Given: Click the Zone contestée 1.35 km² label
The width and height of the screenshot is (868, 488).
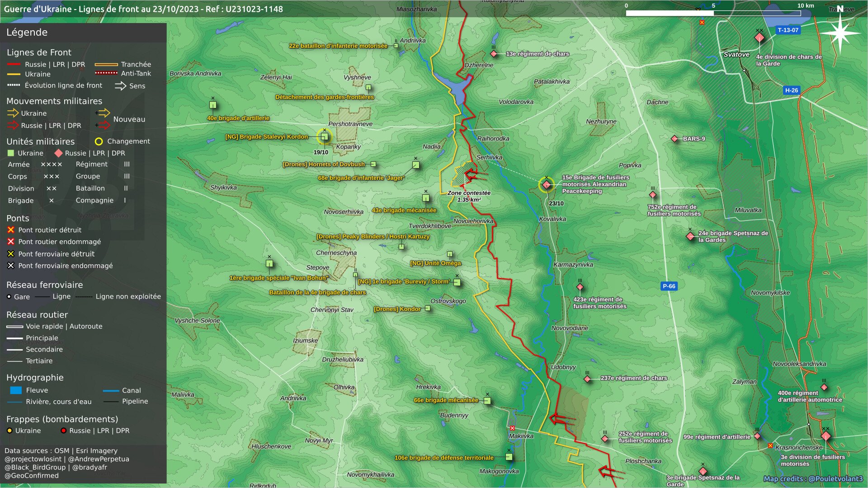Looking at the screenshot, I should [469, 196].
